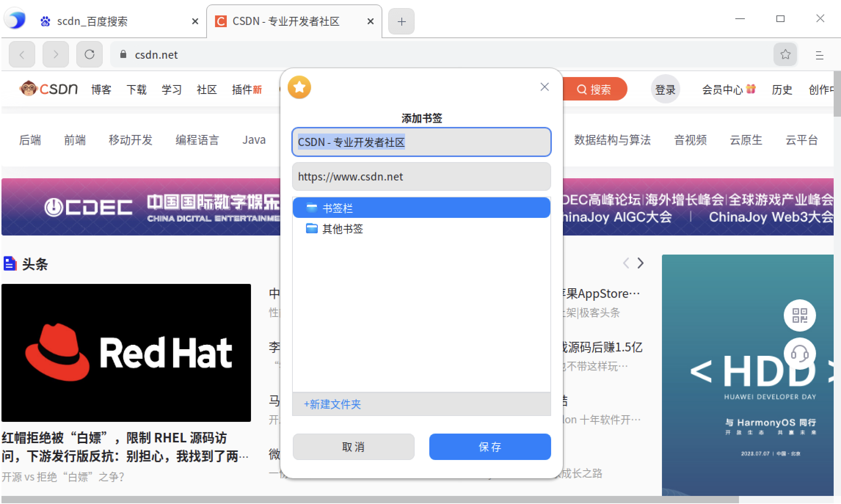
Task: Click the bookmark name input field
Action: point(422,142)
